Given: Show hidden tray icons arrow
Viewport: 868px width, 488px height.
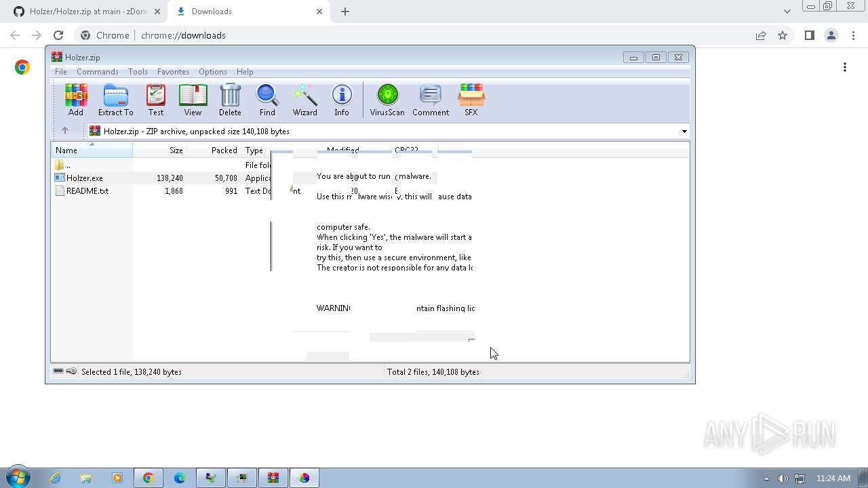Looking at the screenshot, I should [x=767, y=479].
